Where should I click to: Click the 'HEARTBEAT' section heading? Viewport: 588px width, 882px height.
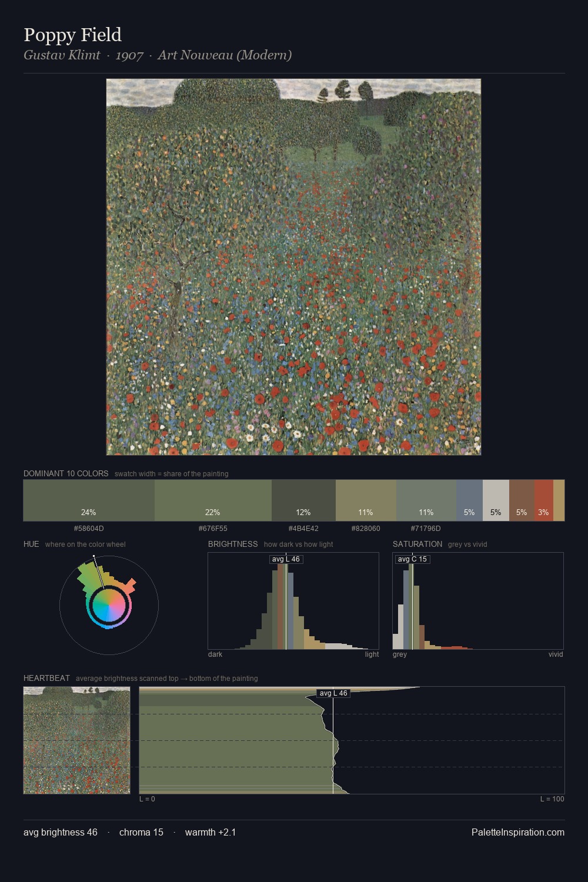(x=46, y=678)
